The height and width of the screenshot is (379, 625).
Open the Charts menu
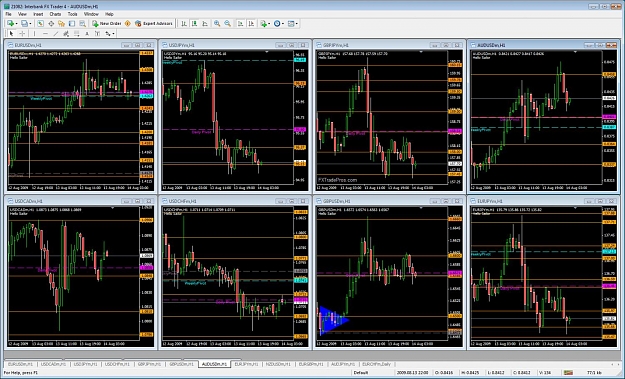click(55, 14)
